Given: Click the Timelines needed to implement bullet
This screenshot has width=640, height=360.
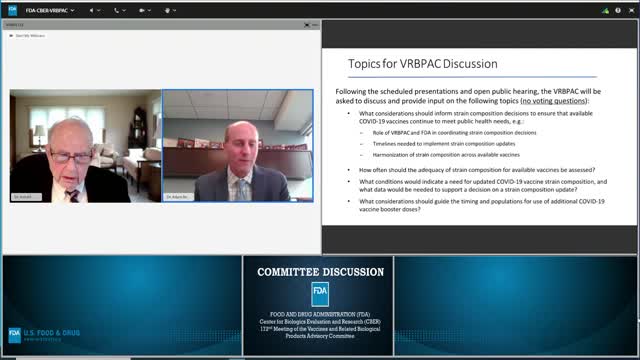Looking at the screenshot, I should tap(444, 144).
